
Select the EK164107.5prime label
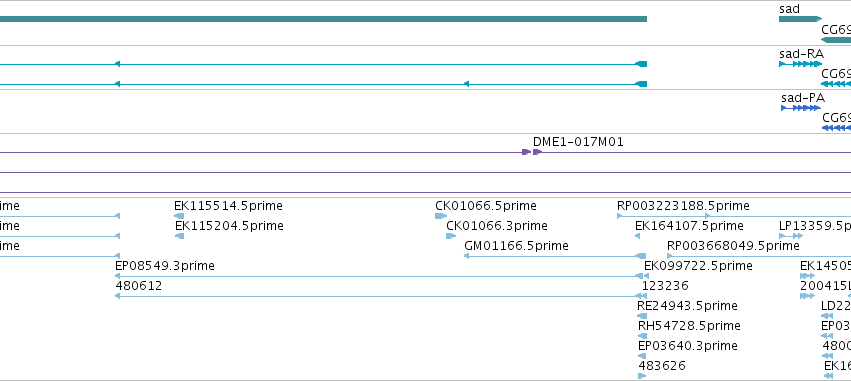(x=689, y=225)
